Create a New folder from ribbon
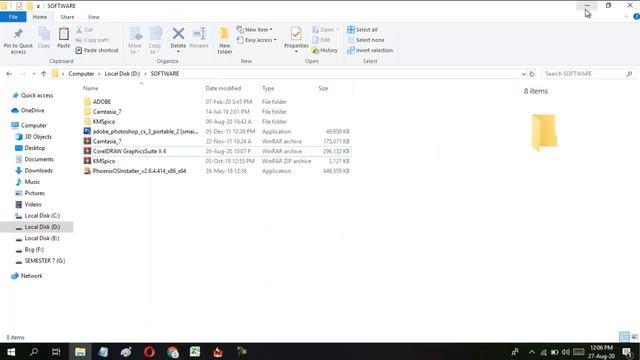Screen dimensions: 640x360 click(224, 40)
